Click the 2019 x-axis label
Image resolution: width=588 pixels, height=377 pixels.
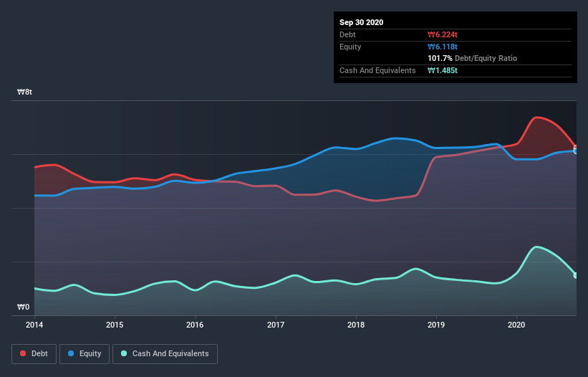click(436, 325)
